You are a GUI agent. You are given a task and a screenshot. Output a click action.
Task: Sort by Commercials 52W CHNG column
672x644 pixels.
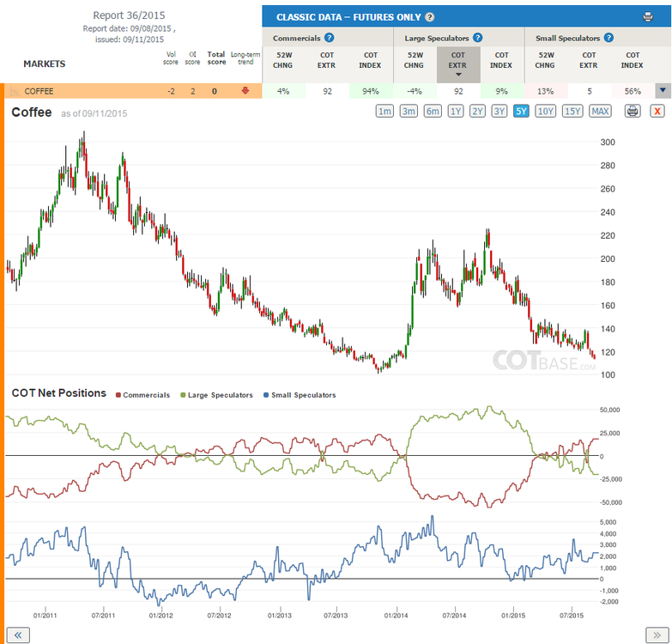(x=283, y=60)
